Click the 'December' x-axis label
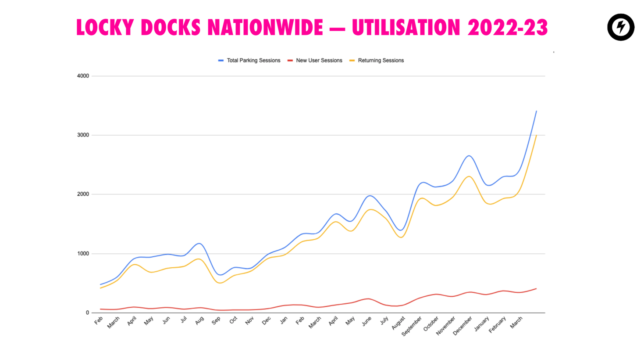This screenshot has height=363, width=644. 463,326
